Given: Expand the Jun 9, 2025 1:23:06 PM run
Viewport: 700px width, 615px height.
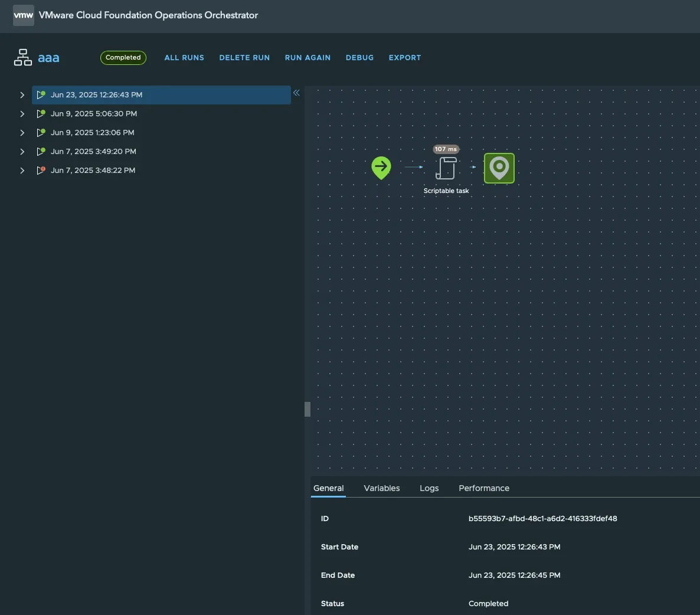Looking at the screenshot, I should click(x=22, y=133).
